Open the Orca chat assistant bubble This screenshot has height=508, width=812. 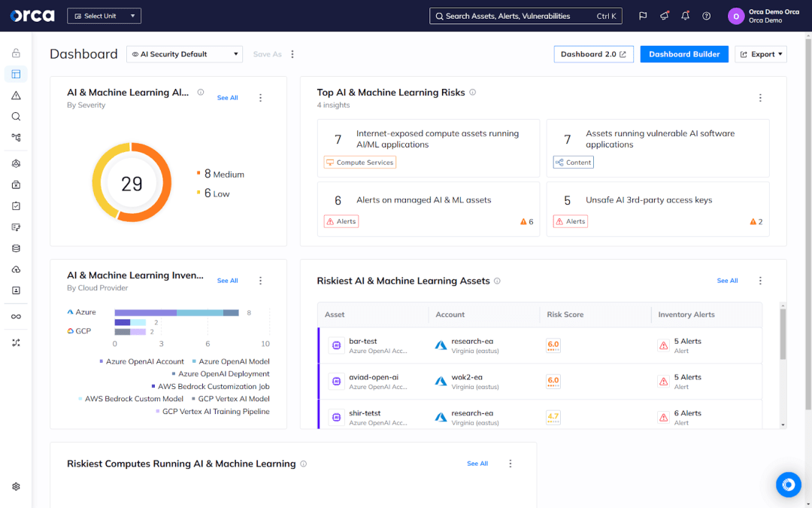click(788, 485)
